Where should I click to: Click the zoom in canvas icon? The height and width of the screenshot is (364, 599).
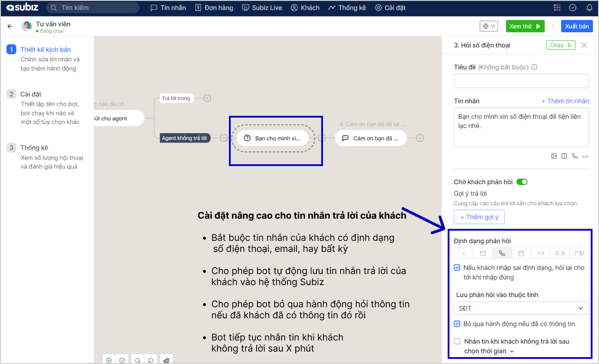[x=109, y=360]
